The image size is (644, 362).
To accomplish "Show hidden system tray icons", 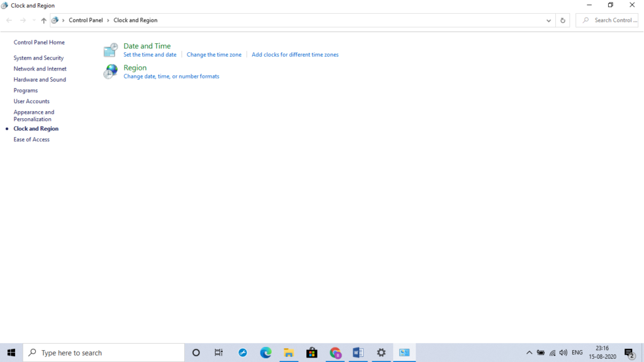I will 529,353.
